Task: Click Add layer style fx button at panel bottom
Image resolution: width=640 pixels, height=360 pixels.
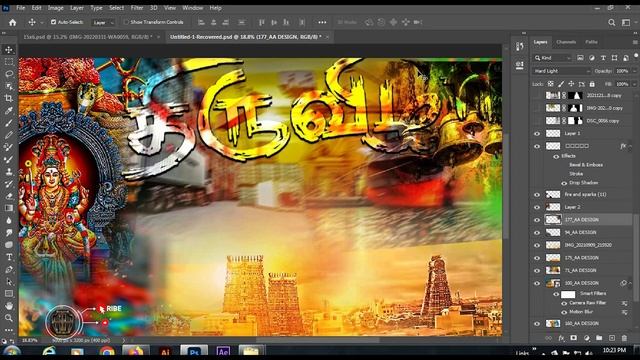Action: click(561, 338)
